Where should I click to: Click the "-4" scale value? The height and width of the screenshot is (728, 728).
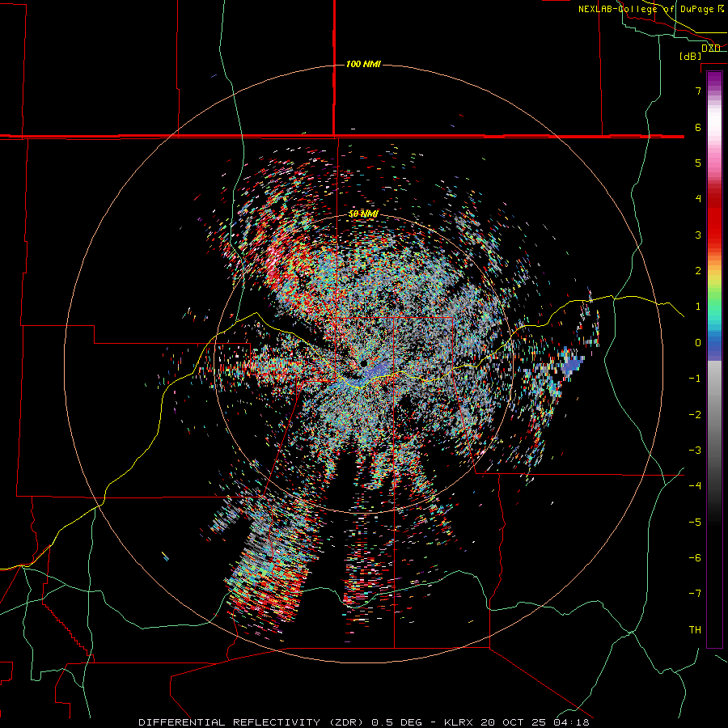point(695,486)
